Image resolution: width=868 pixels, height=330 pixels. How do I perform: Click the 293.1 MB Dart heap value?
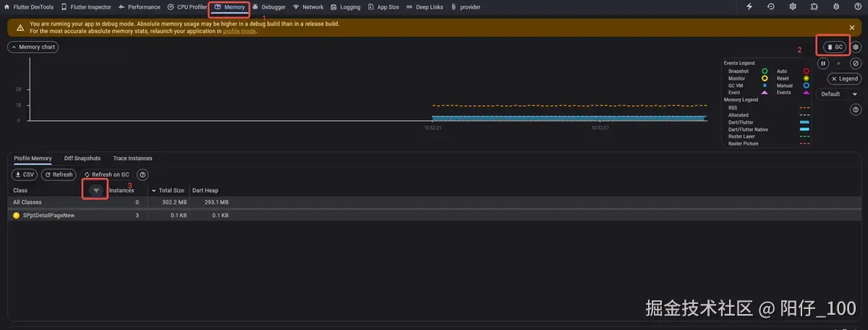tap(216, 203)
